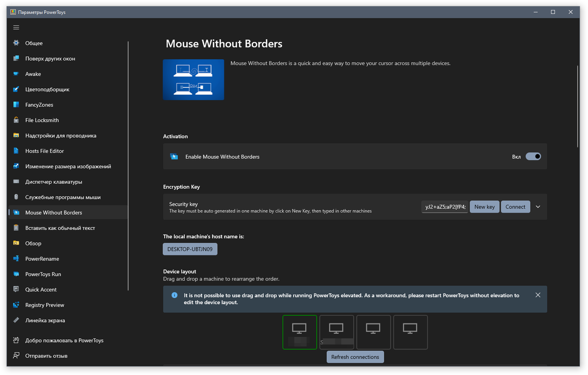Click the Цветоподборщик picker icon
Viewport: 588px width, 375px height.
(x=16, y=89)
